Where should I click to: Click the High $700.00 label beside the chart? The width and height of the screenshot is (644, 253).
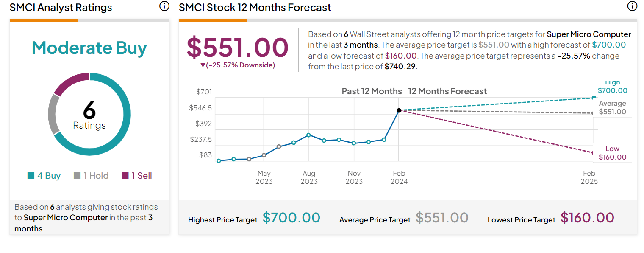(613, 86)
